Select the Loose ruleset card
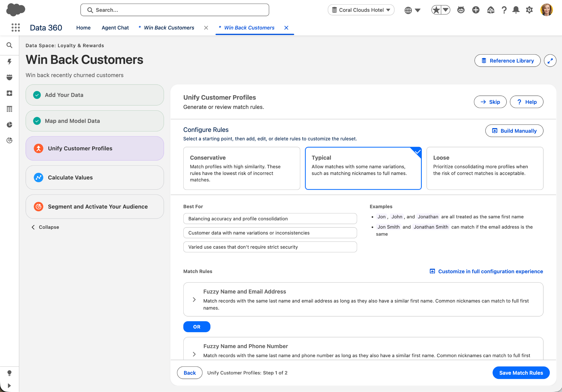The width and height of the screenshot is (562, 392). [x=485, y=168]
